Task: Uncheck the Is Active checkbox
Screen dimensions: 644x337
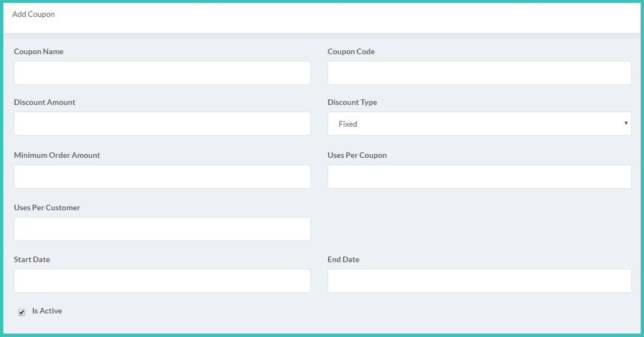Action: [21, 312]
